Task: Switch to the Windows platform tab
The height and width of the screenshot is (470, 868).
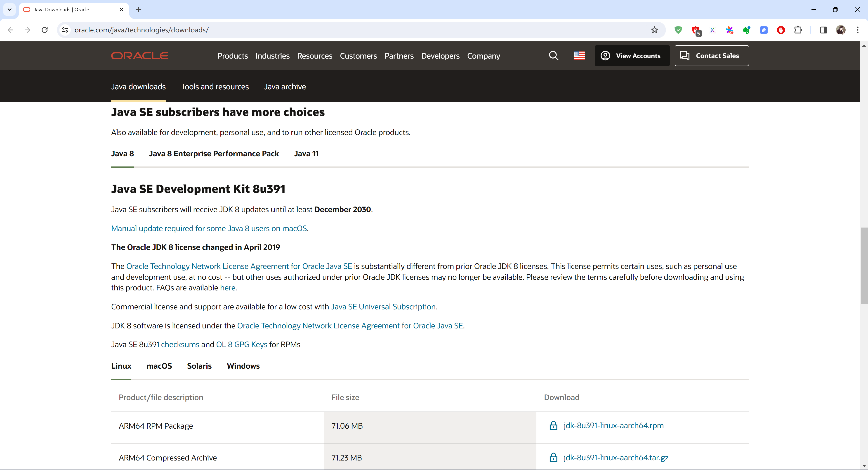Action: point(243,366)
